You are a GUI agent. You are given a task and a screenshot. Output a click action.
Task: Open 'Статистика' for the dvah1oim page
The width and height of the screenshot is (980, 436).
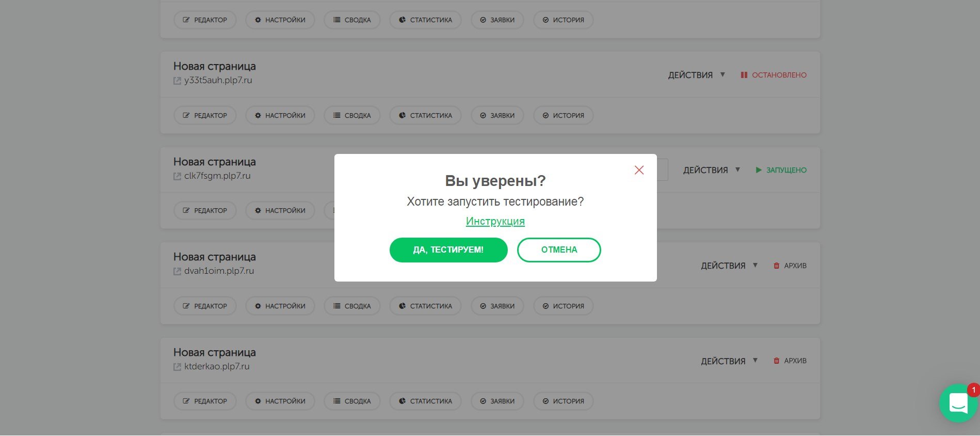tap(425, 306)
